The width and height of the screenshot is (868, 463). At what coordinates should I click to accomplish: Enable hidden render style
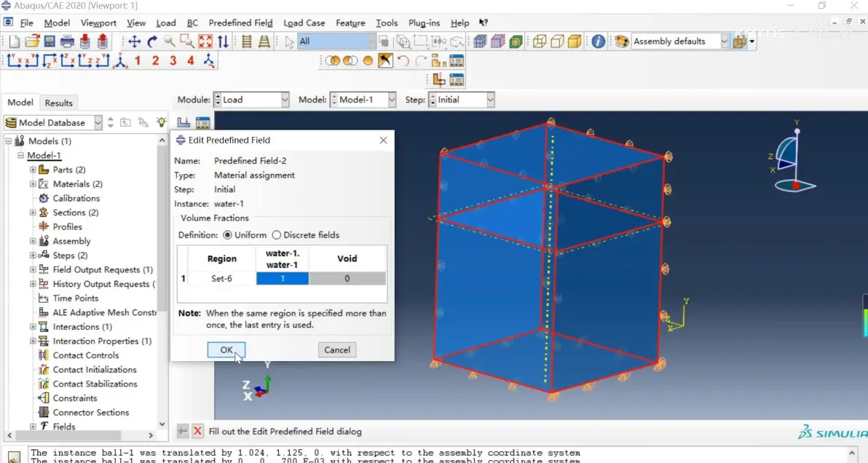point(558,41)
